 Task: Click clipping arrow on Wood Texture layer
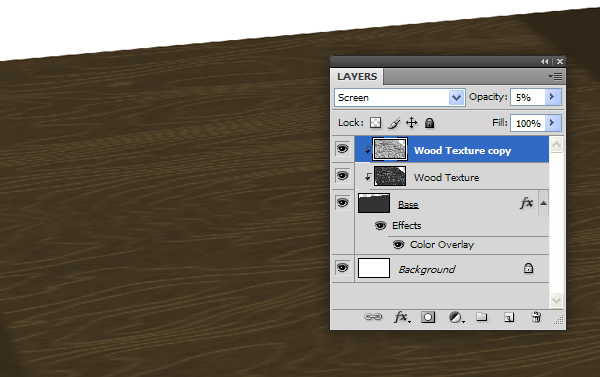[368, 176]
